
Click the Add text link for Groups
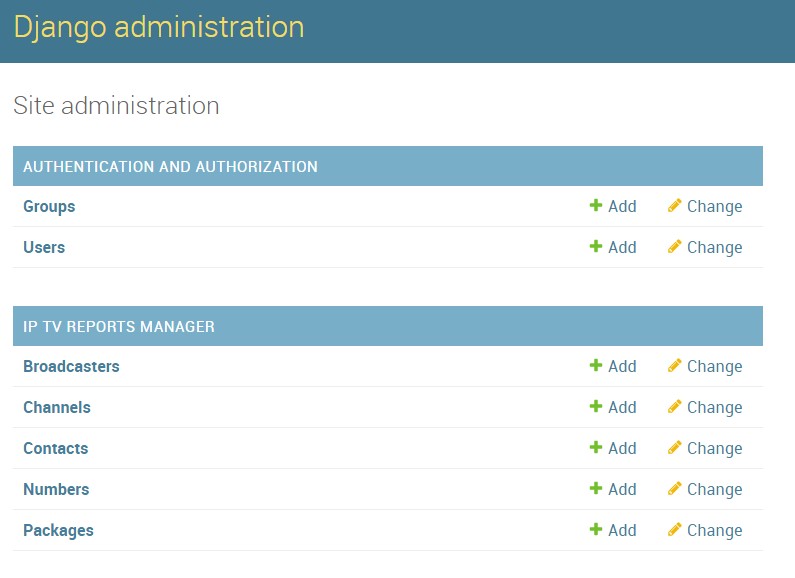(622, 206)
